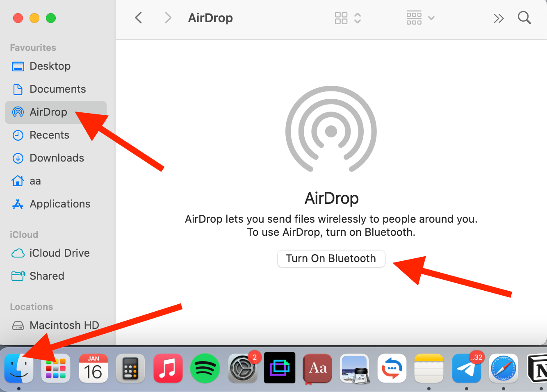547x392 pixels.
Task: Open Telegram with 32 badge
Action: coord(467,368)
